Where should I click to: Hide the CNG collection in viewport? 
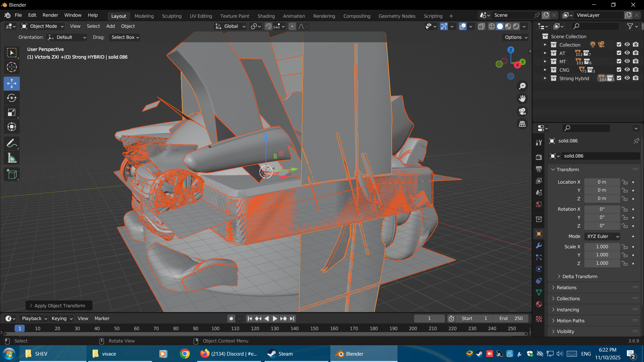pos(627,70)
